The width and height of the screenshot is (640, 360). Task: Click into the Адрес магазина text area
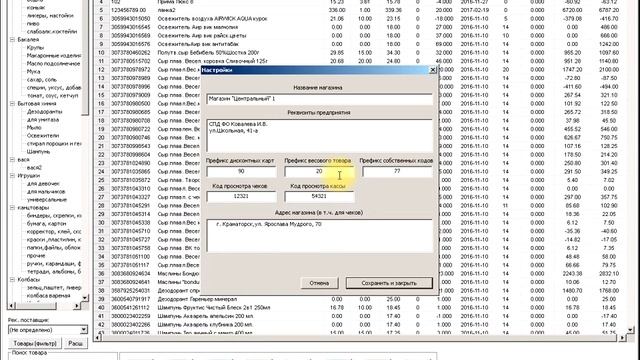(319, 235)
